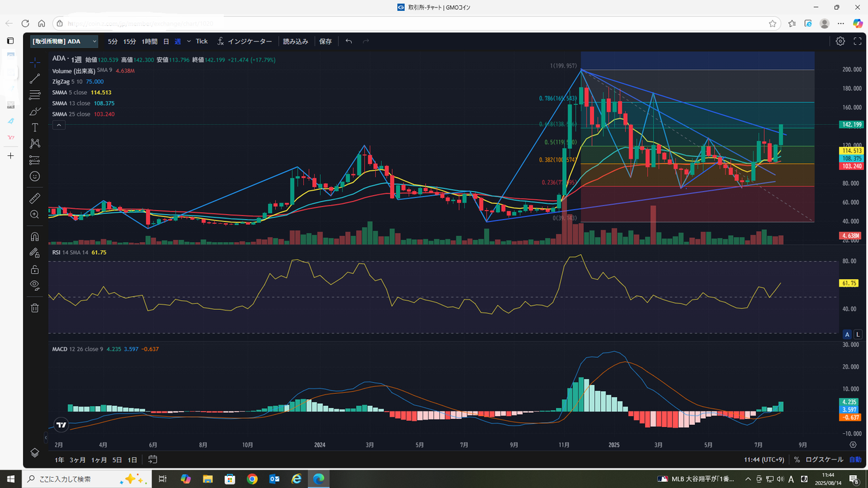Open chart settings gear icon
The image size is (868, 488).
(x=840, y=41)
